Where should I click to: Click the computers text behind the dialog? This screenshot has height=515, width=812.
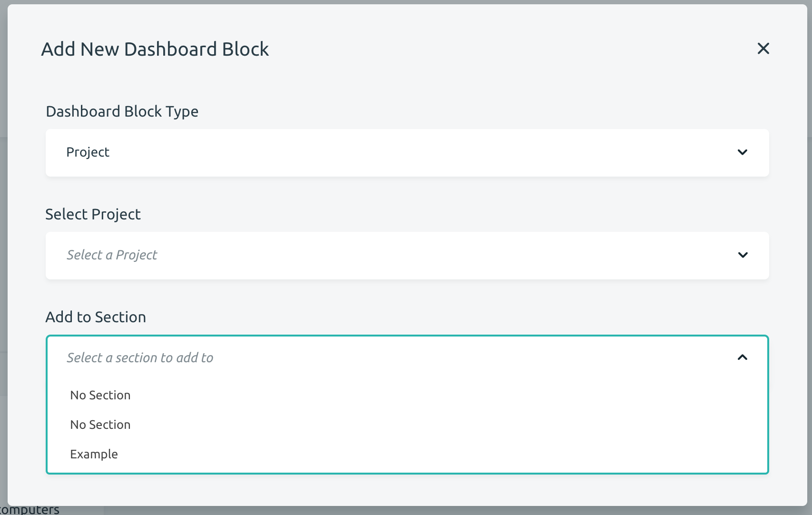pos(30,508)
